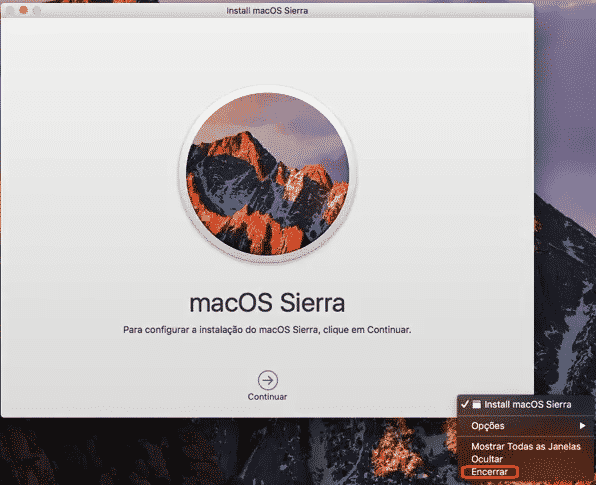Click the Install macOS Sierra title bar text
Image resolution: width=596 pixels, height=485 pixels.
[267, 11]
